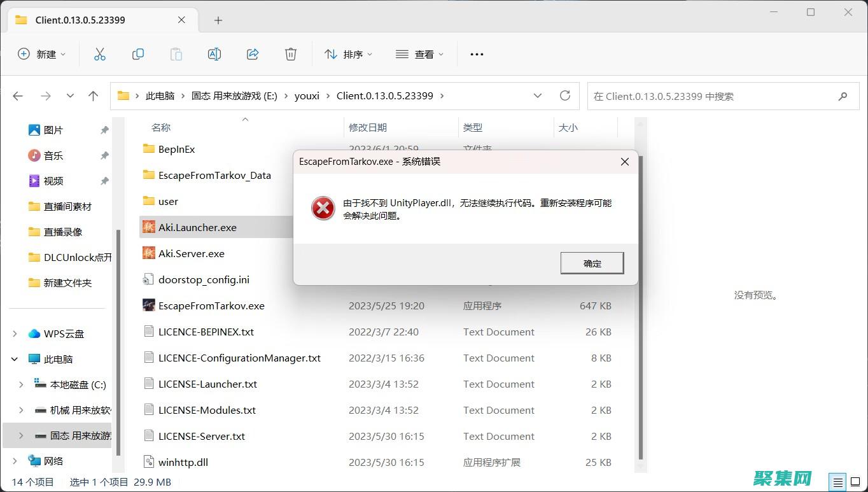
Task: Click the up-arrow to go to parent folder
Action: (x=93, y=95)
